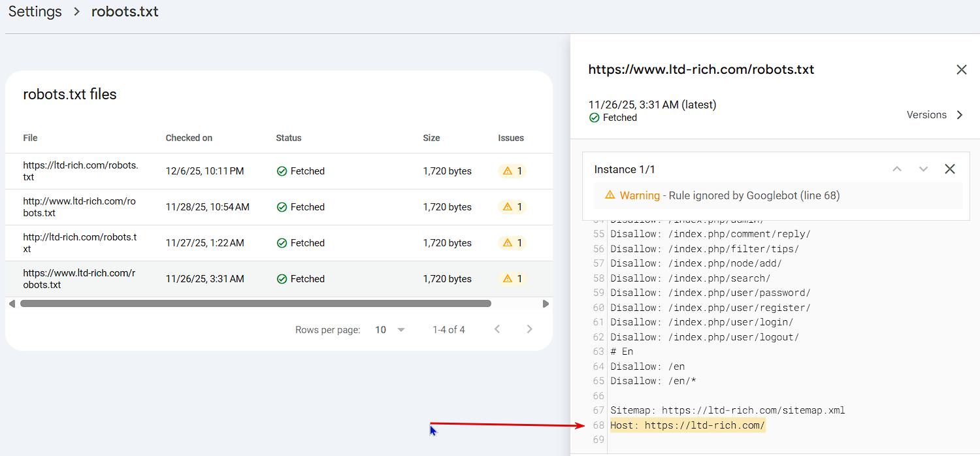This screenshot has height=456, width=980.
Task: Click the Checked on column header
Action: tap(189, 138)
